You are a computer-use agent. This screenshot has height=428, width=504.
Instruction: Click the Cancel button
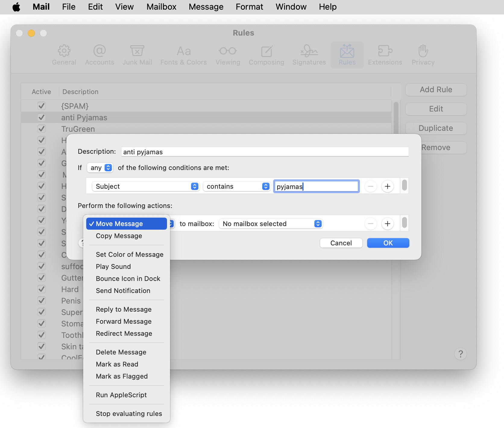[x=341, y=243]
